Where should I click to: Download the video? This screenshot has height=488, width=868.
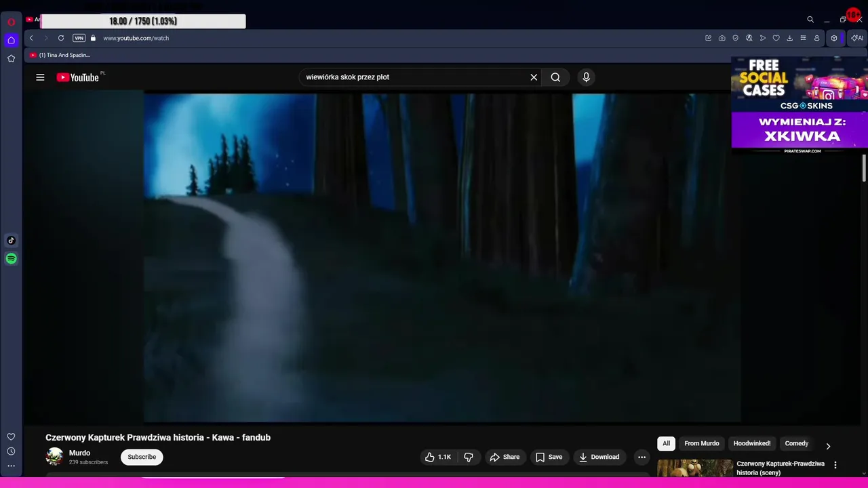(x=599, y=457)
